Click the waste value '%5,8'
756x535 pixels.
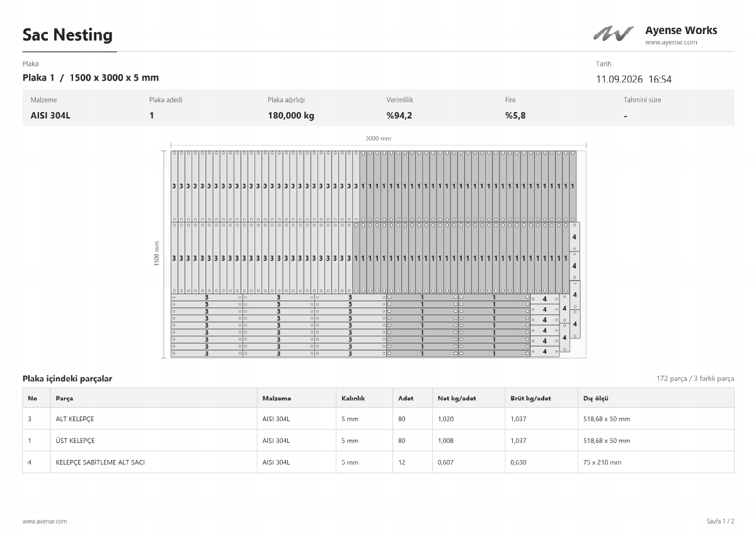[515, 115]
